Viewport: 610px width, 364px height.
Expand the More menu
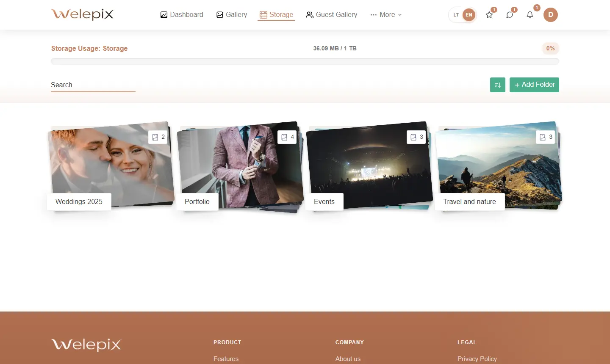(386, 15)
